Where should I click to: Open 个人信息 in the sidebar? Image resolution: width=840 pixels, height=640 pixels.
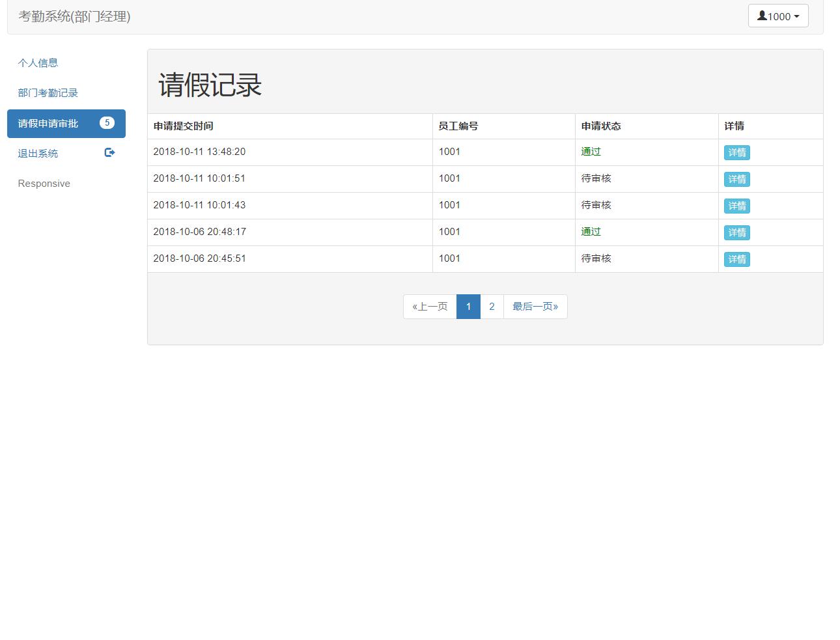point(38,63)
